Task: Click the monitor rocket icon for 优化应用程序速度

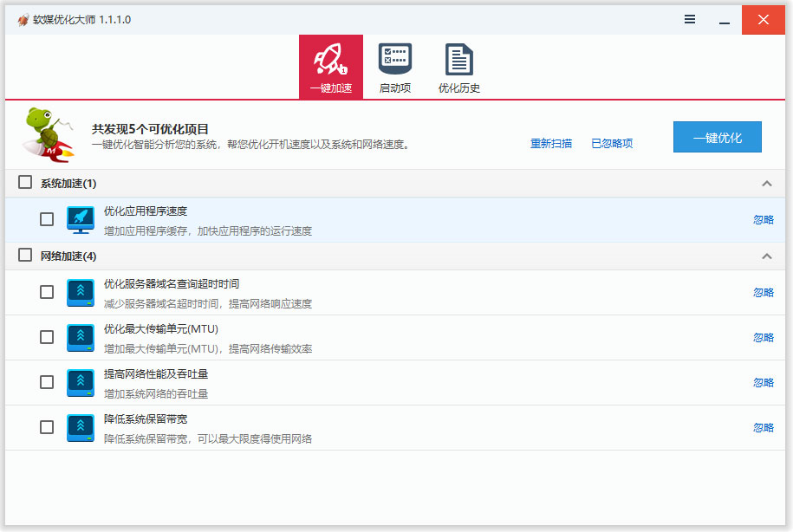Action: [x=81, y=220]
